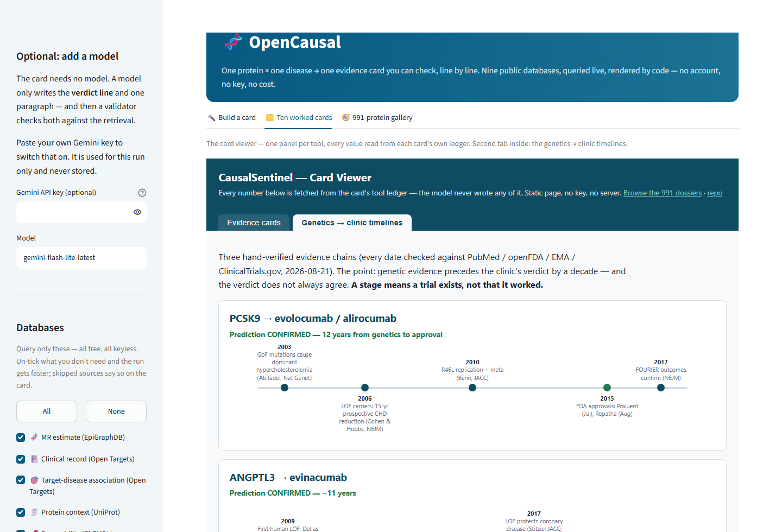Select None for databases
The height and width of the screenshot is (532, 782).
click(x=116, y=411)
